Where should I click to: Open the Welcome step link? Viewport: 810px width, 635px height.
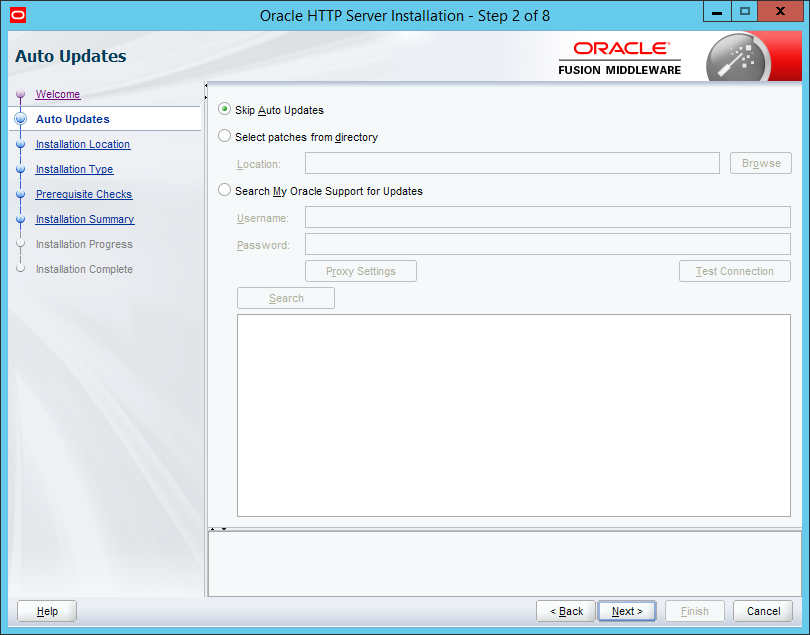[x=58, y=94]
